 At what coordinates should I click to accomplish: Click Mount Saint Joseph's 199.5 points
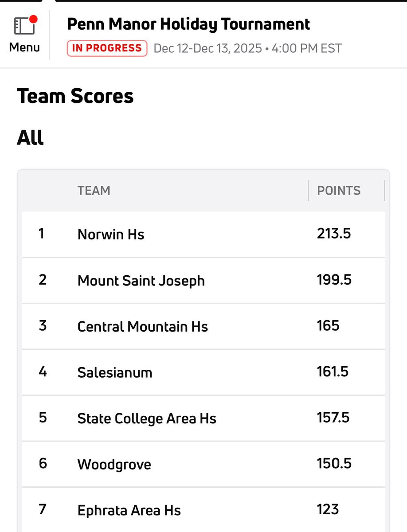334,280
